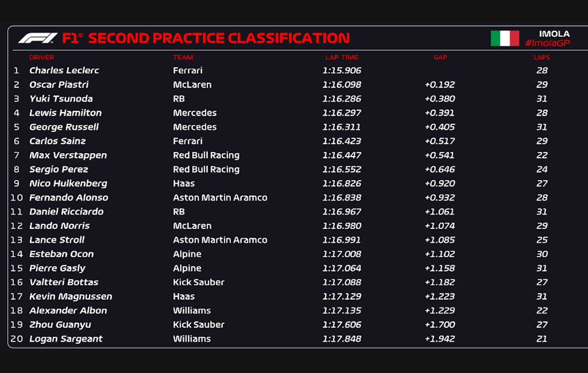Open the #ImolaGP hashtag link

tap(547, 43)
